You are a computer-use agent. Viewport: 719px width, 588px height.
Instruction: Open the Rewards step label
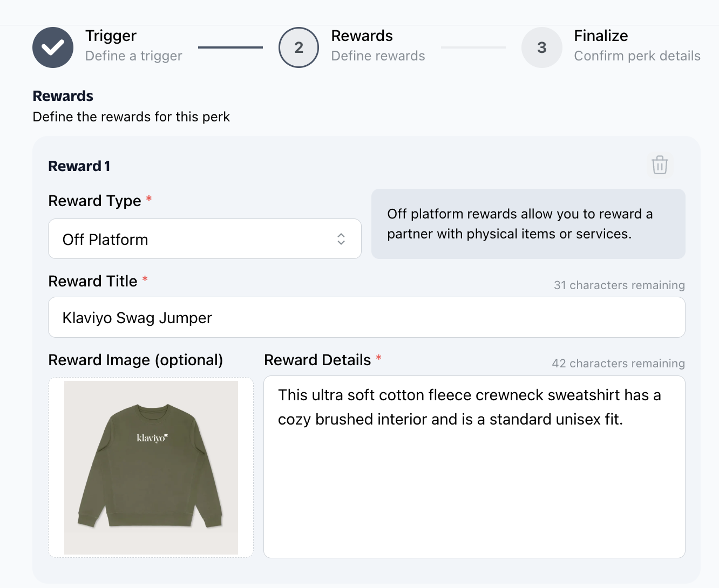click(362, 36)
